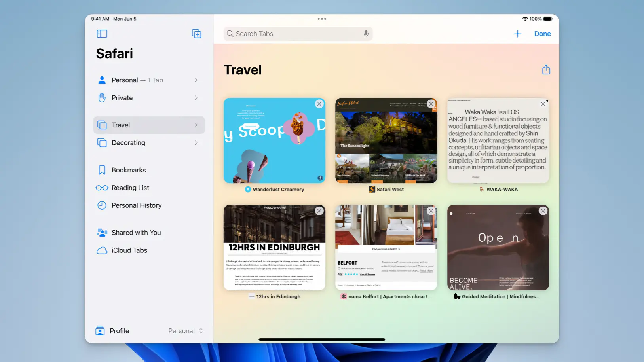Close the Wanderlust Creamery tab
The width and height of the screenshot is (644, 362).
point(319,104)
